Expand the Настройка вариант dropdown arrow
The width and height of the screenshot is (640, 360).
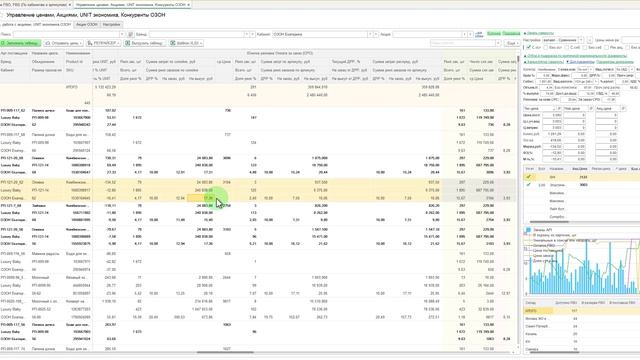click(x=581, y=40)
